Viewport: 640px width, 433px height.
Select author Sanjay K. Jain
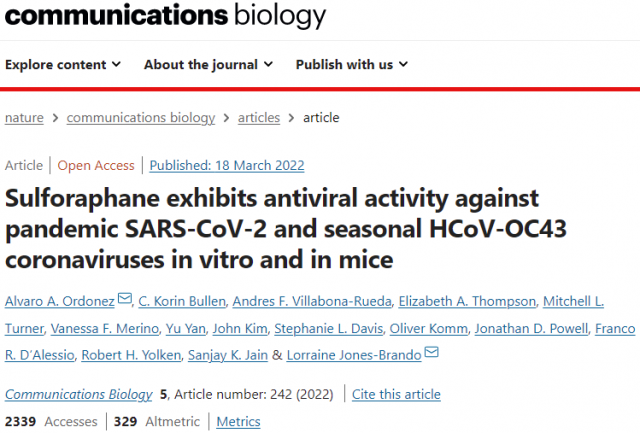(228, 355)
